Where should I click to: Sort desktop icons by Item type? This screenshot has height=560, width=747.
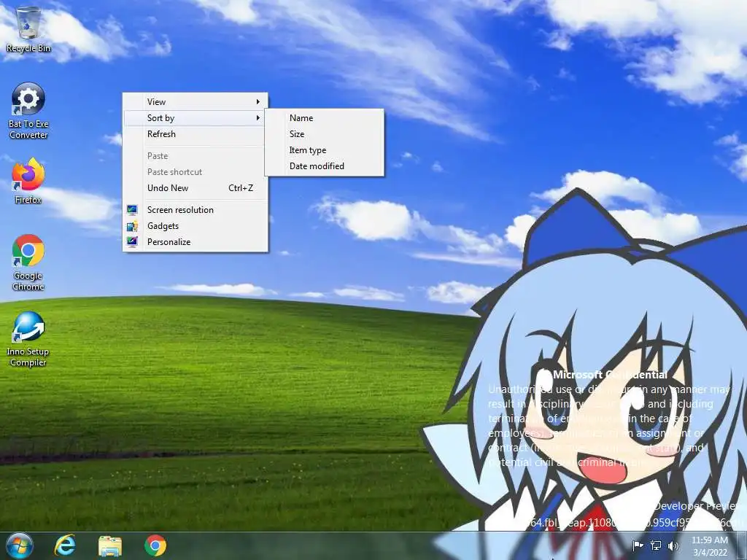324,150
